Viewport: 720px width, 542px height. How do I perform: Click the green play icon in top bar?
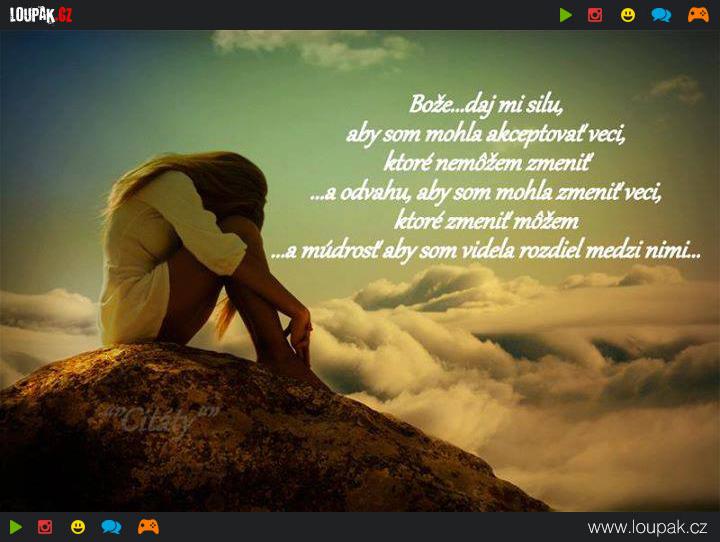pyautogui.click(x=566, y=15)
